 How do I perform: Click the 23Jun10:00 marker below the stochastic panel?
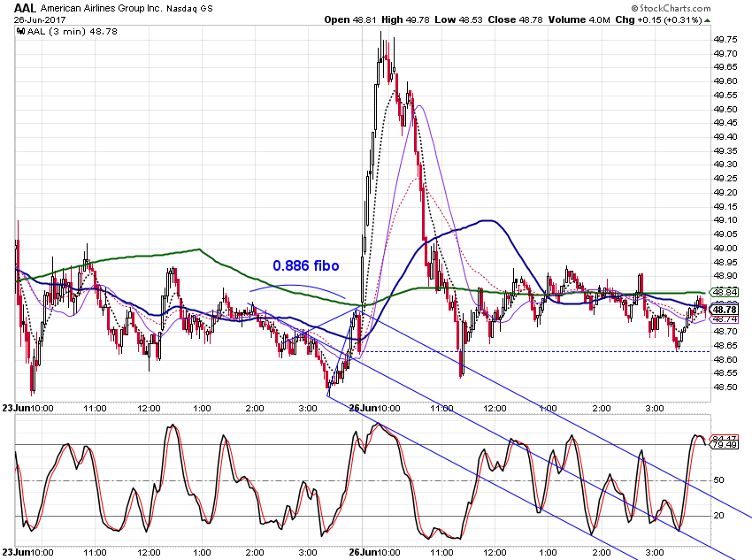tap(27, 552)
